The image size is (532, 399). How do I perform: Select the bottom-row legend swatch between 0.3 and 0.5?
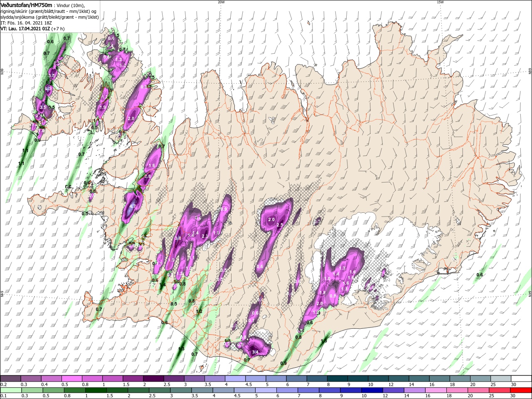(x=31, y=390)
